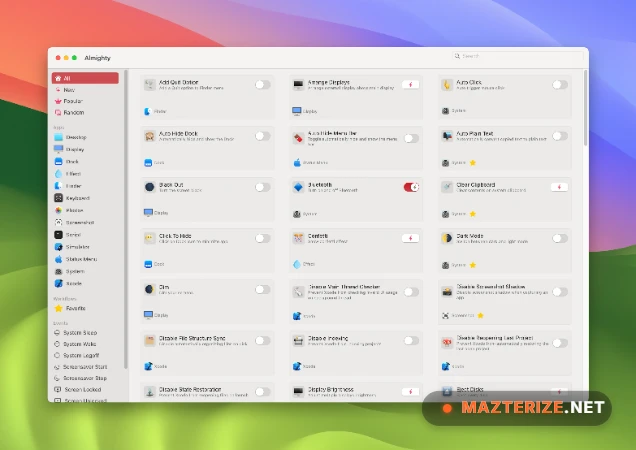This screenshot has height=450, width=636.
Task: Click the Disable Reopening Last Project icon
Action: pyautogui.click(x=447, y=343)
